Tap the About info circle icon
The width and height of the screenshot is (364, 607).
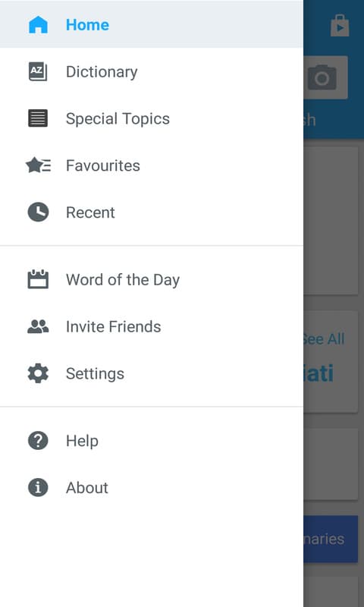click(38, 487)
